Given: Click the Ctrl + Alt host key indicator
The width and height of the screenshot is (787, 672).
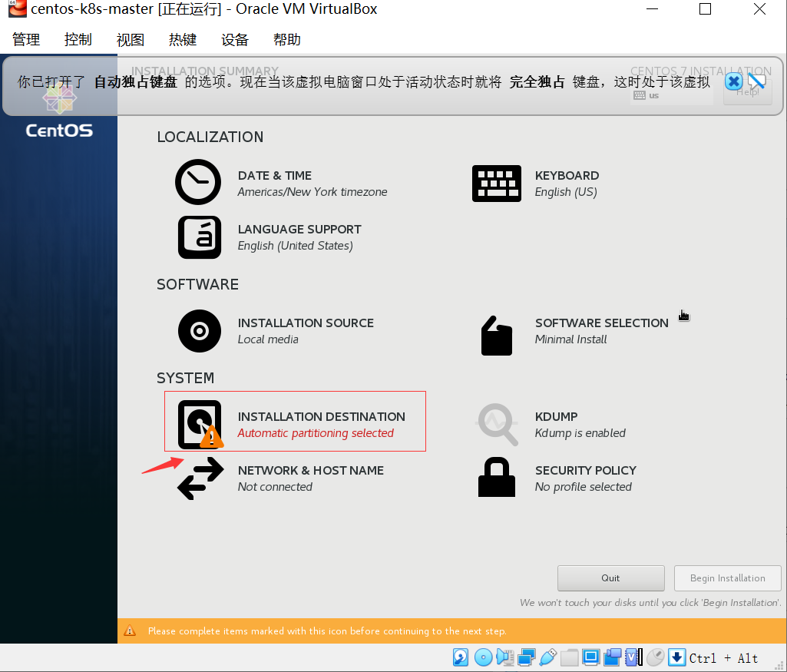Looking at the screenshot, I should (x=723, y=658).
